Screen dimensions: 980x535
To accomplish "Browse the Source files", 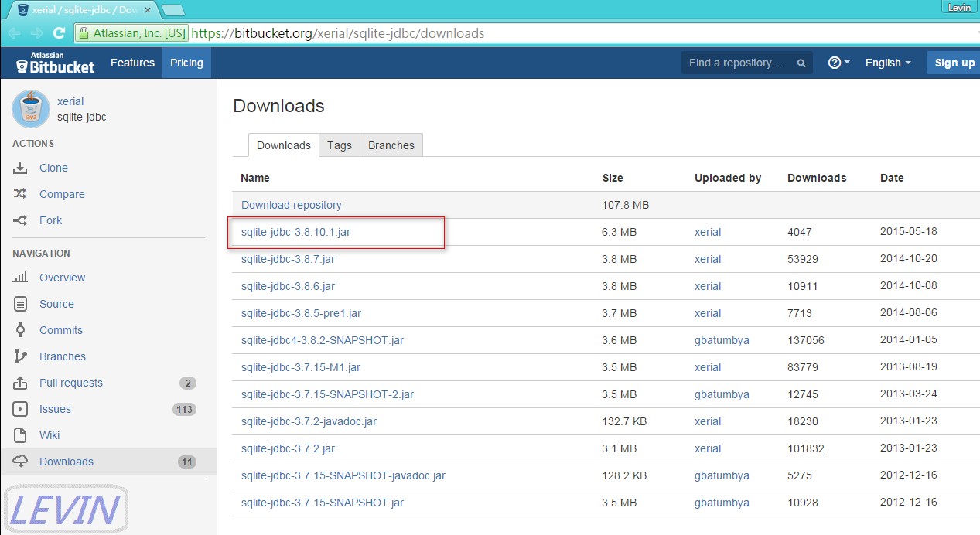I will (x=57, y=304).
